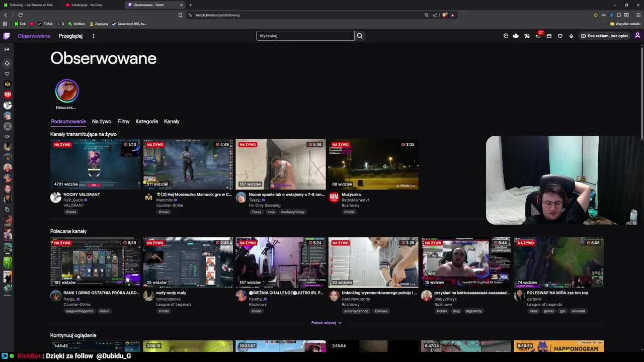Click the Mamm0n channel avatar
Image resolution: width=644 pixels, height=362 pixels.
click(148, 198)
